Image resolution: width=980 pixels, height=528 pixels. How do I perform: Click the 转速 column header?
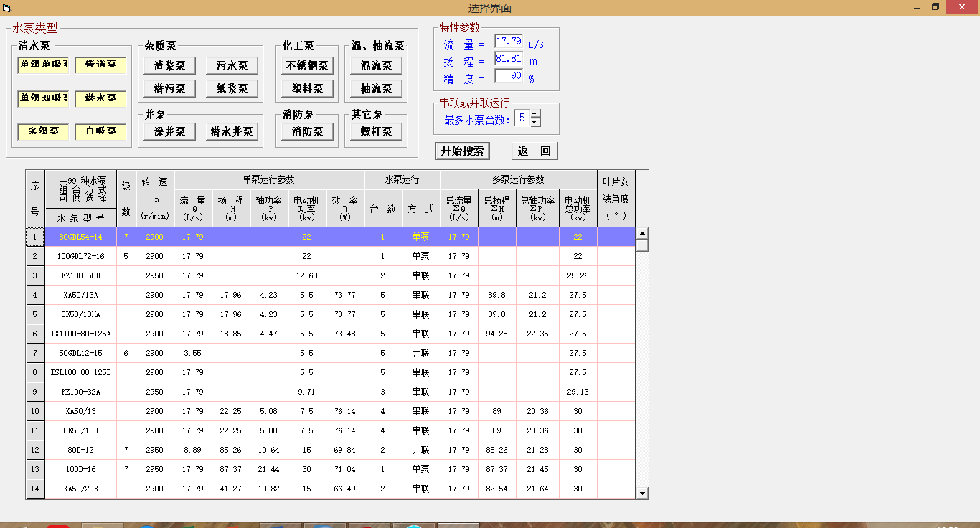point(155,199)
